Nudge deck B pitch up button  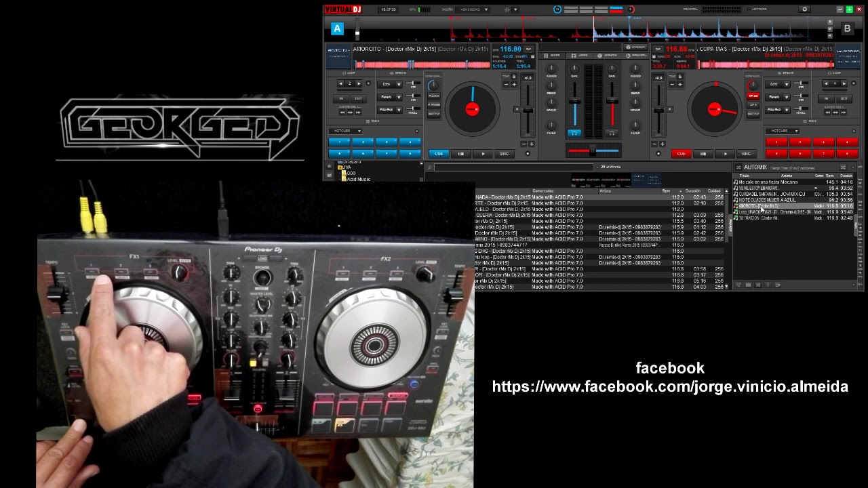click(x=662, y=144)
